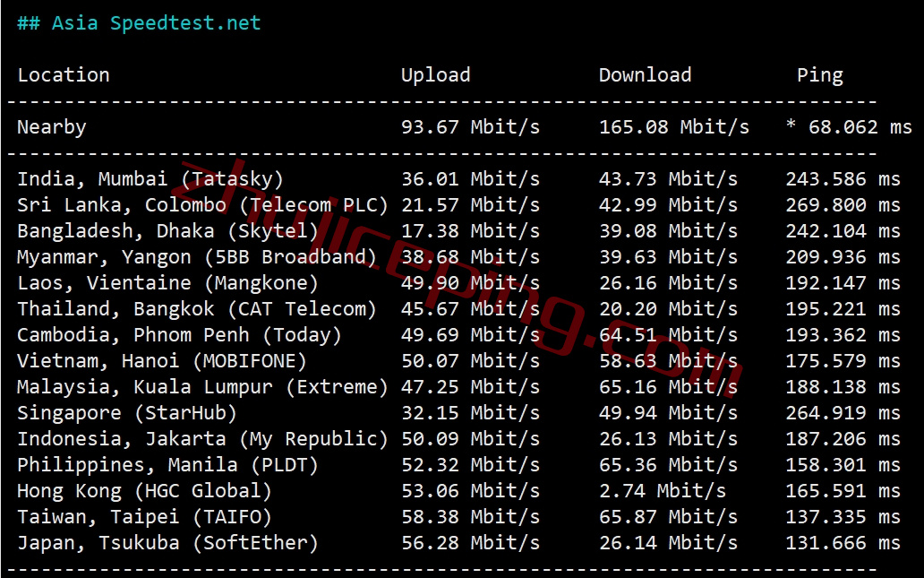
Task: Click 'Indonesia, Jakarta (My Republic)' location
Action: click(x=202, y=438)
